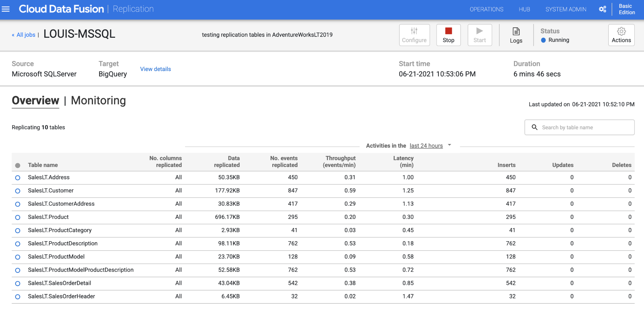The width and height of the screenshot is (644, 311).
Task: Select the SalesLT.ProductModel row circle
Action: click(x=18, y=257)
